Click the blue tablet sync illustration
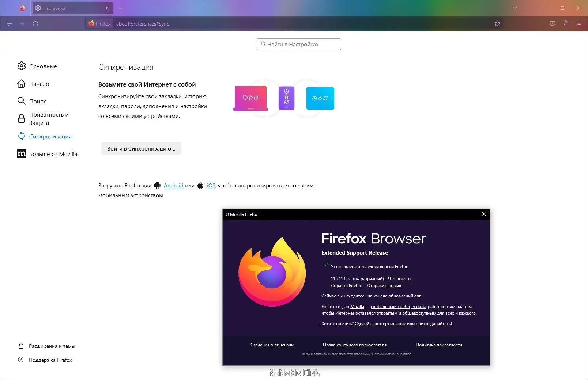 tap(320, 98)
